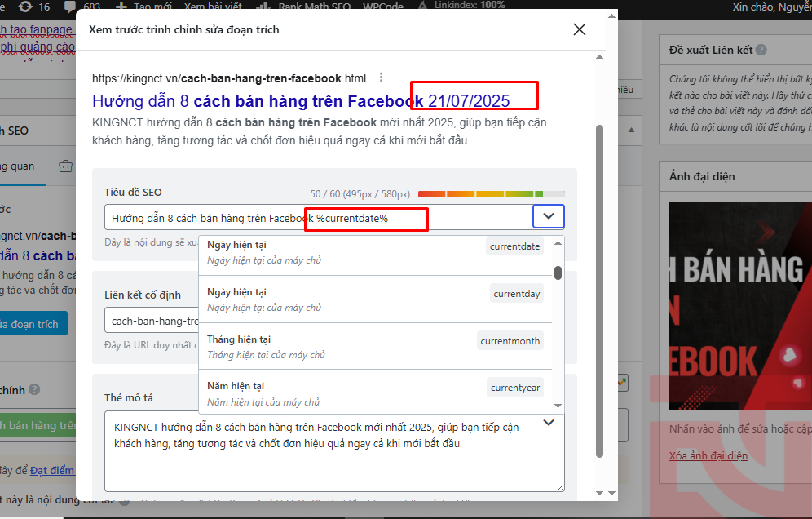The width and height of the screenshot is (812, 519).
Task: Click the meta description textarea
Action: coord(334,451)
